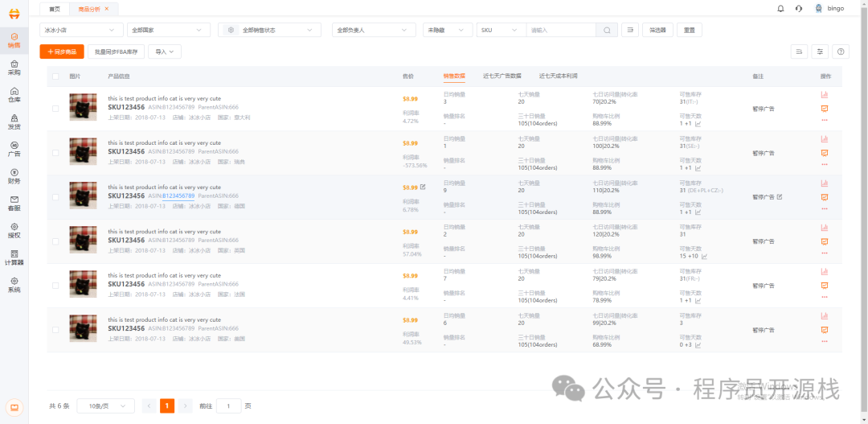The width and height of the screenshot is (868, 424).
Task: Open presentation chart icon for -573.56% row
Action: [825, 152]
